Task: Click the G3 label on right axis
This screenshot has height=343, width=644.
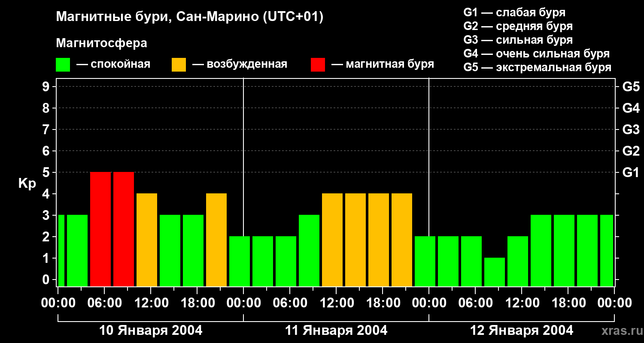Action: 631,129
